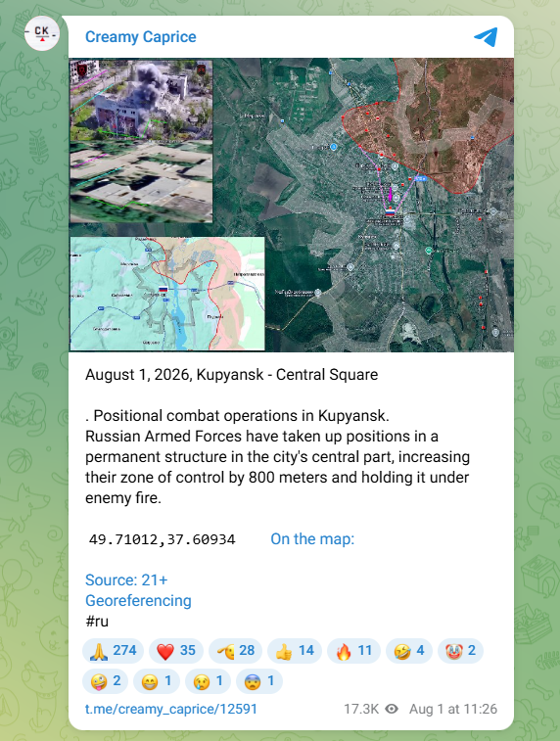Open post link t.me/creamy_caprice/12591
This screenshot has width=560, height=741.
pos(171,709)
